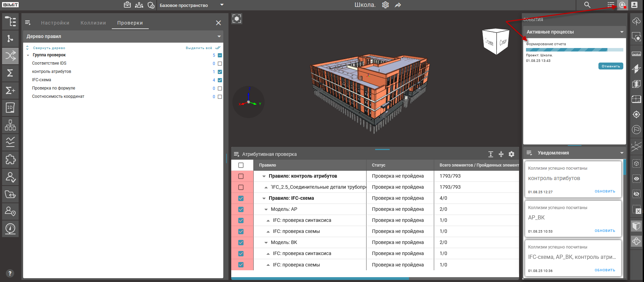Check the Проверка по формуле checkbox
The image size is (644, 282).
[220, 88]
